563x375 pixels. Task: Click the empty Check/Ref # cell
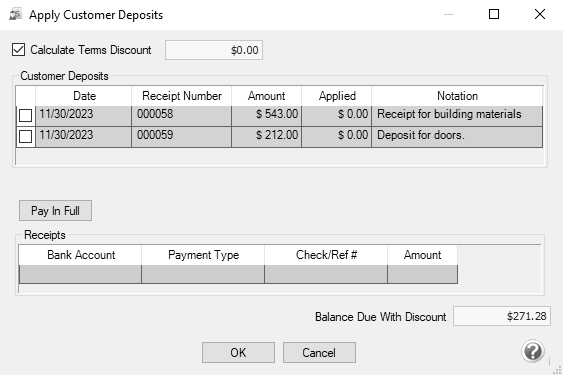point(326,274)
